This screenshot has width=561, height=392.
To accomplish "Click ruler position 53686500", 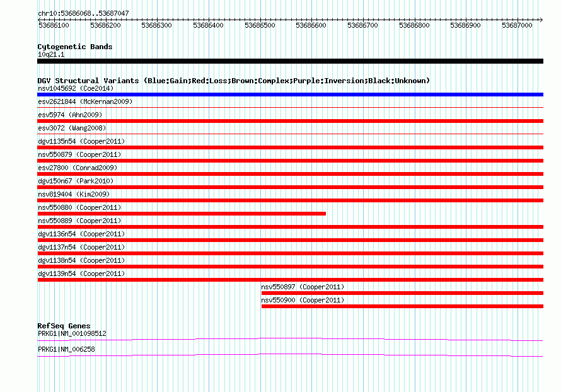I will coord(260,25).
